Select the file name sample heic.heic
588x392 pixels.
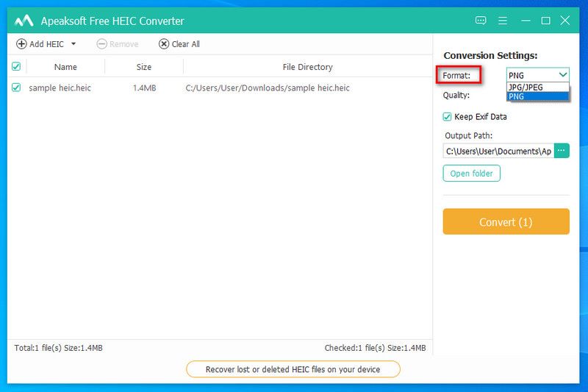60,88
